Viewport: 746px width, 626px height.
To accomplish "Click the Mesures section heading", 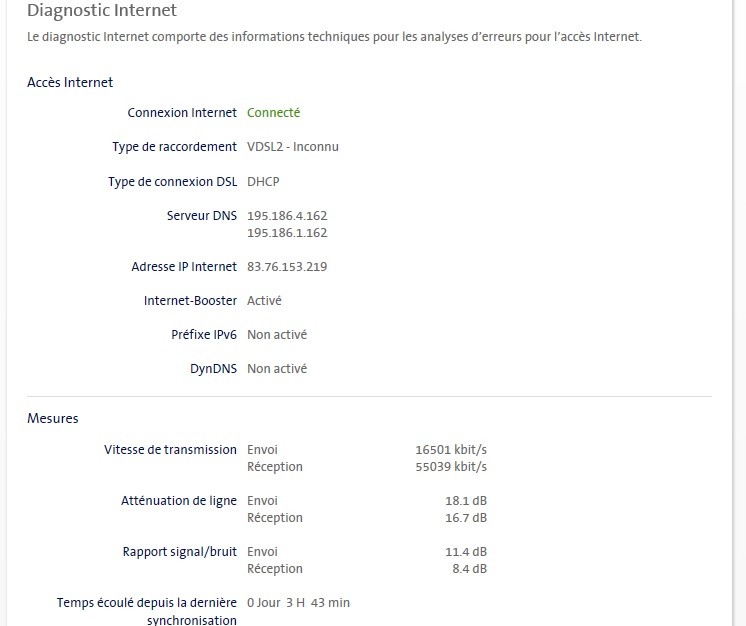I will 52,418.
